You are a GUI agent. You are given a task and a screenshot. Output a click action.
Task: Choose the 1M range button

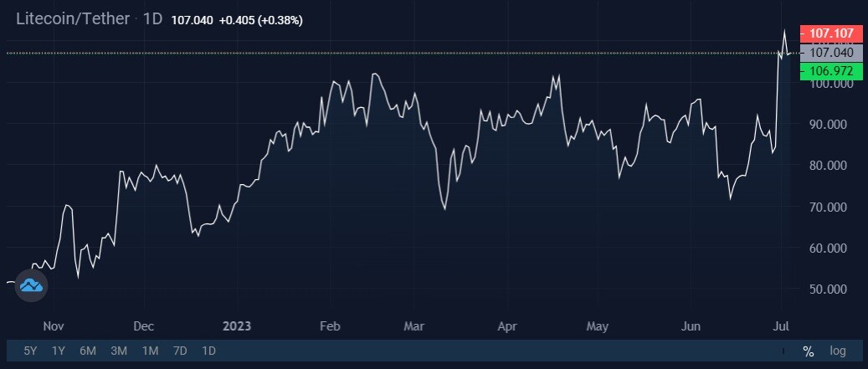(x=150, y=351)
